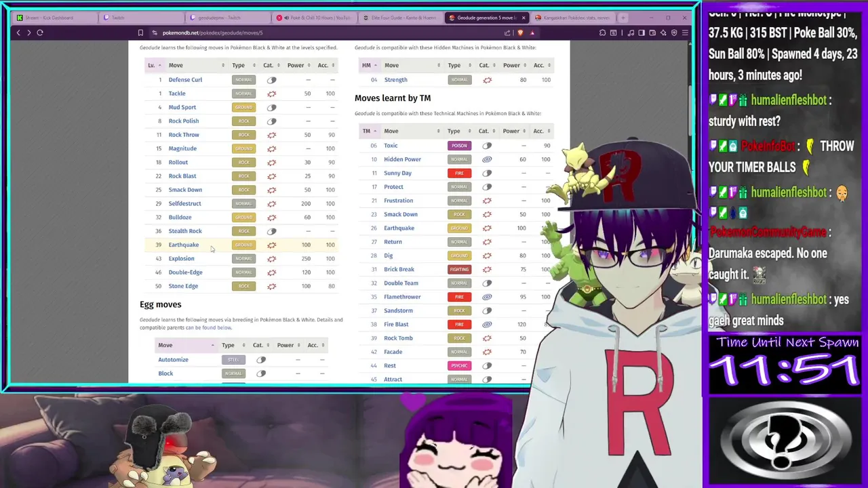Sort level-up table by Power arrow
The image size is (868, 488).
click(309, 65)
